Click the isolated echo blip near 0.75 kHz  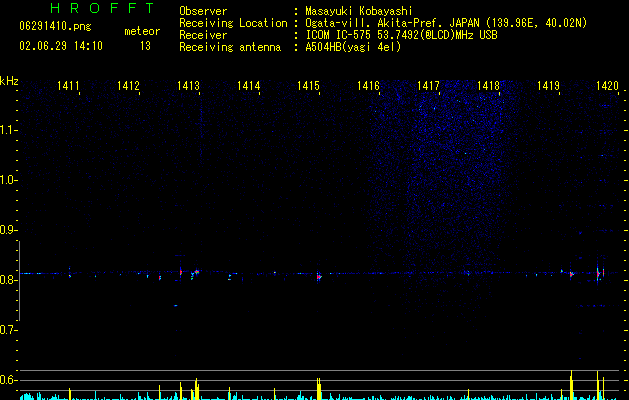click(175, 305)
